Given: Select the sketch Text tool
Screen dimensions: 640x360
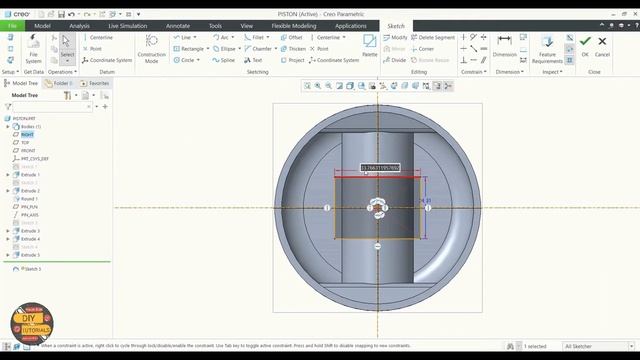Looking at the screenshot, I should (253, 60).
